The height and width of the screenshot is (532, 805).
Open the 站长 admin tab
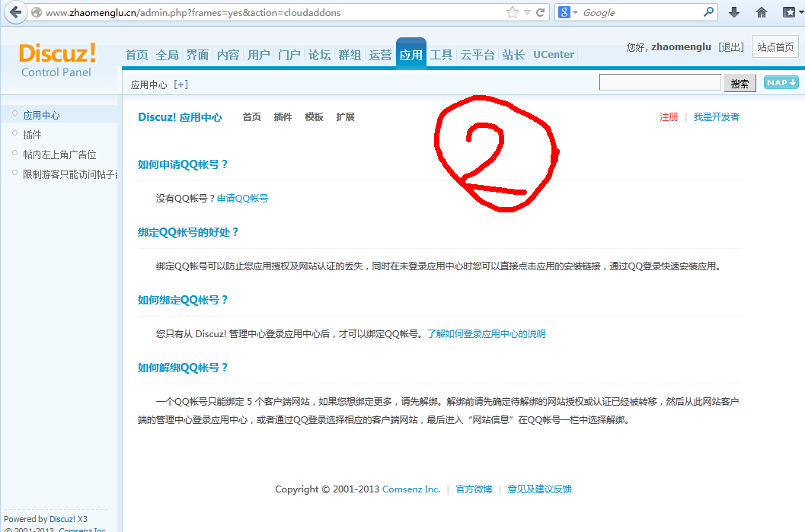513,55
